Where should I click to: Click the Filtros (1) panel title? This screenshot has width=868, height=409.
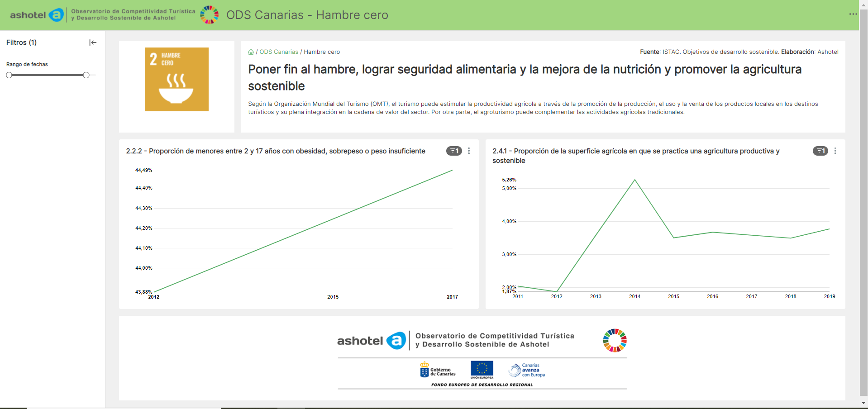(x=21, y=43)
